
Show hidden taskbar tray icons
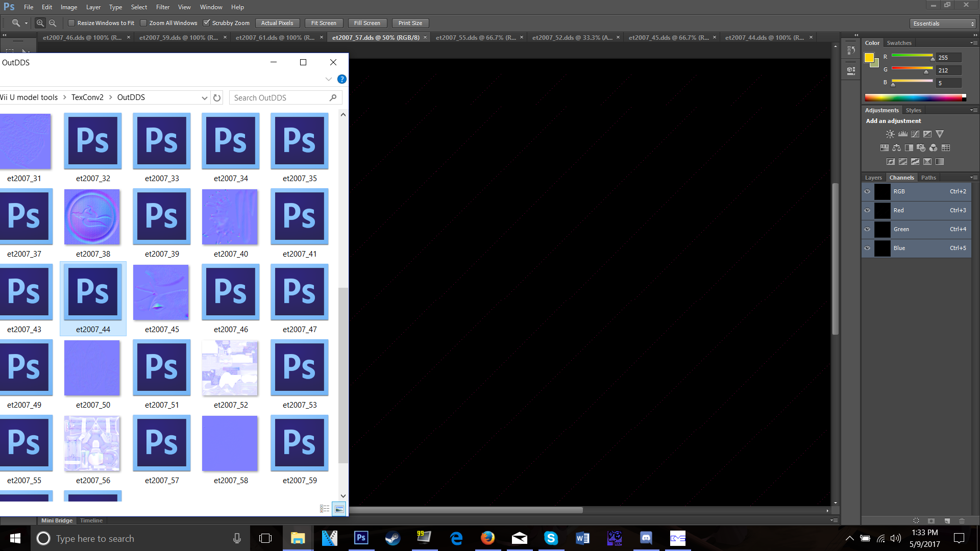click(x=849, y=538)
